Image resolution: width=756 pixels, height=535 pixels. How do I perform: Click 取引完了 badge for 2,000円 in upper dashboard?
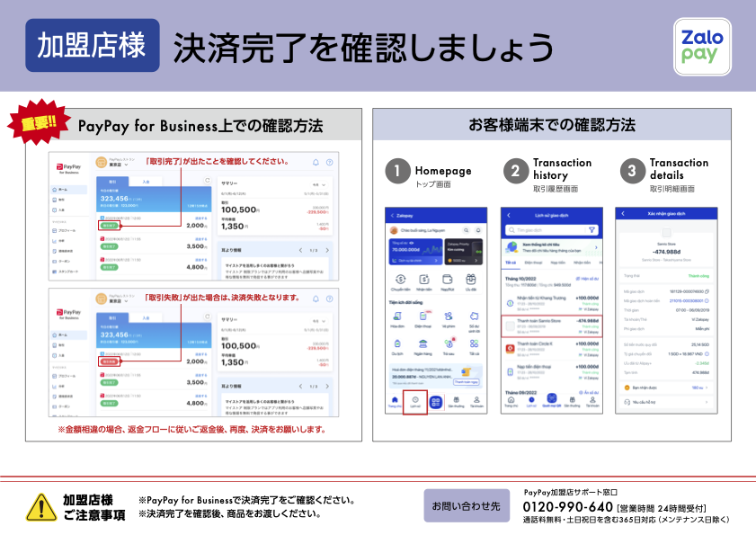click(109, 226)
